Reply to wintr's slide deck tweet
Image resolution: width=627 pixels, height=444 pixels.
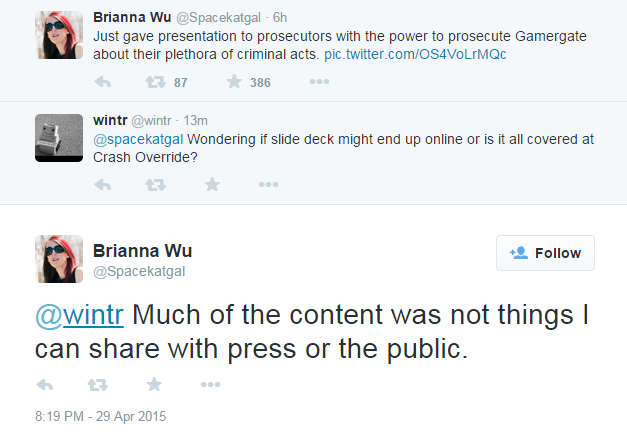pyautogui.click(x=102, y=185)
